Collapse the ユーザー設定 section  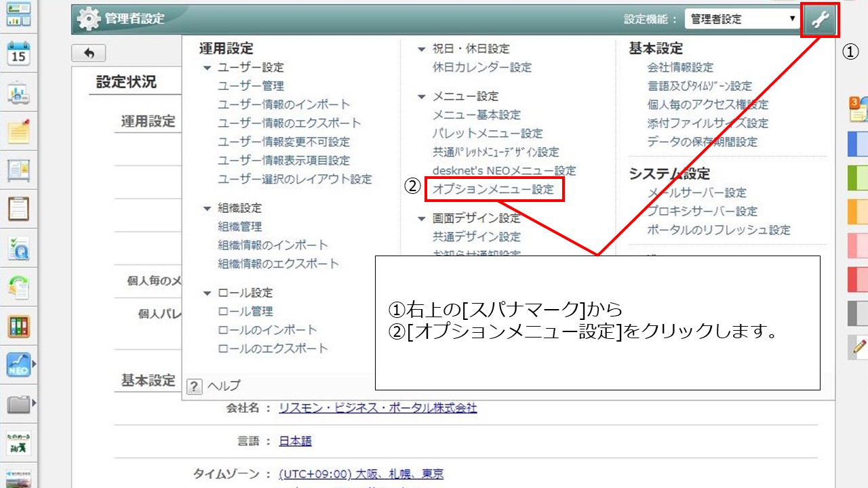tap(208, 68)
